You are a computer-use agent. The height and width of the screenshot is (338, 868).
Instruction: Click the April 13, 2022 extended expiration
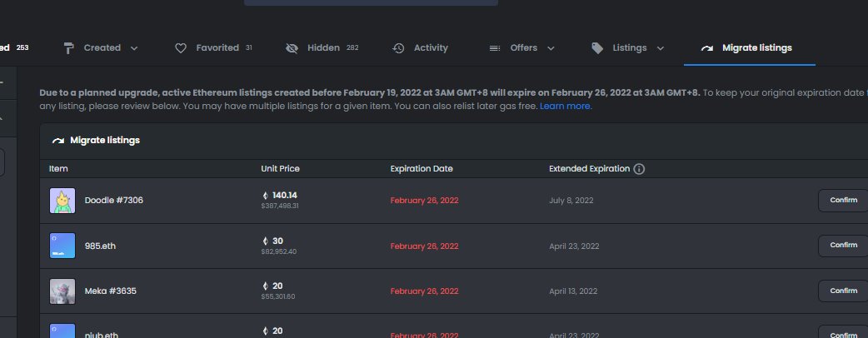click(573, 291)
